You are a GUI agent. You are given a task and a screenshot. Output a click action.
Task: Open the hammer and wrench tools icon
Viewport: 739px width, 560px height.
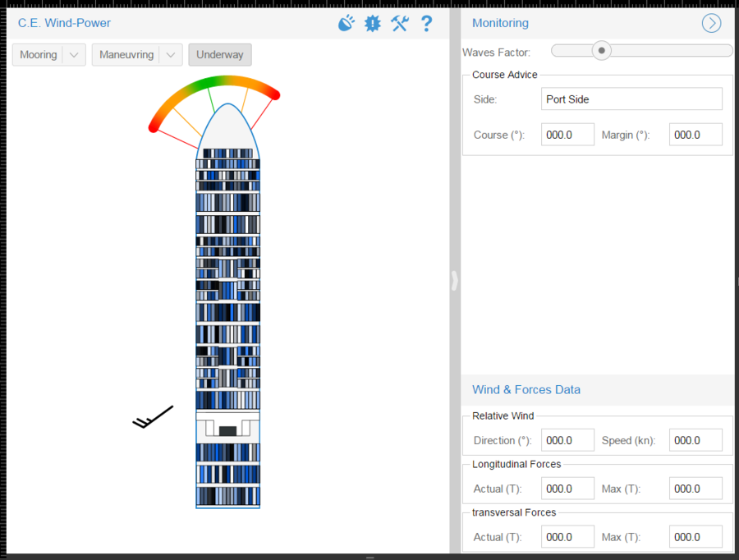(400, 23)
